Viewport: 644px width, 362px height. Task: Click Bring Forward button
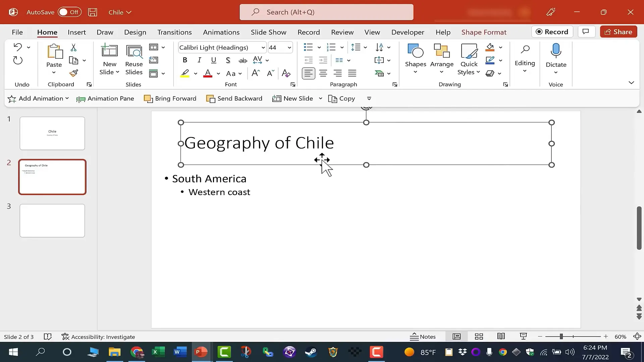coord(170,99)
